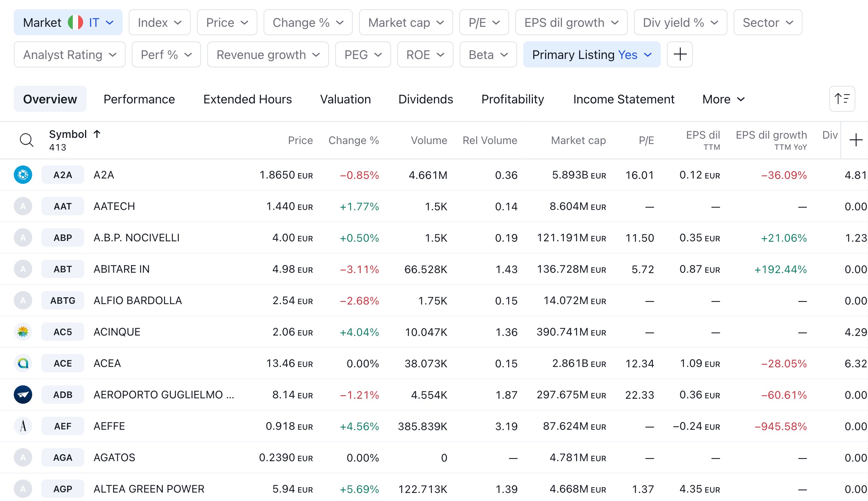Open the Market IT dropdown filter
Viewport: 868px width, 501px height.
pos(68,23)
